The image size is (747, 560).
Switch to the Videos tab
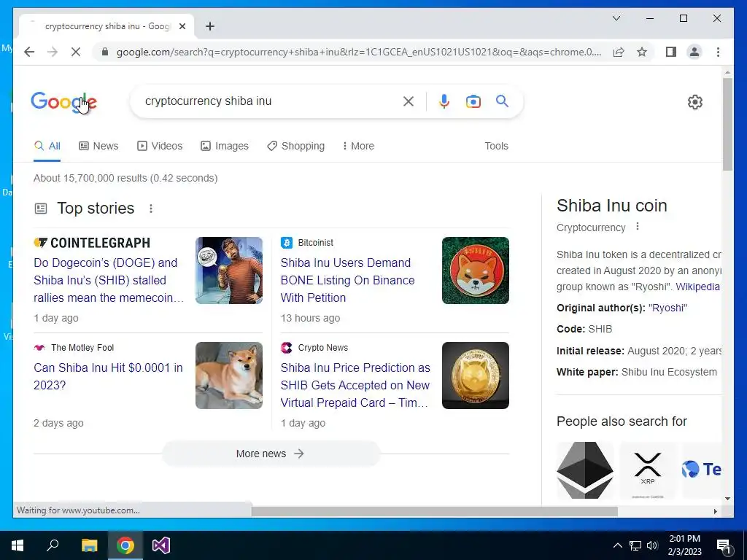coord(160,146)
